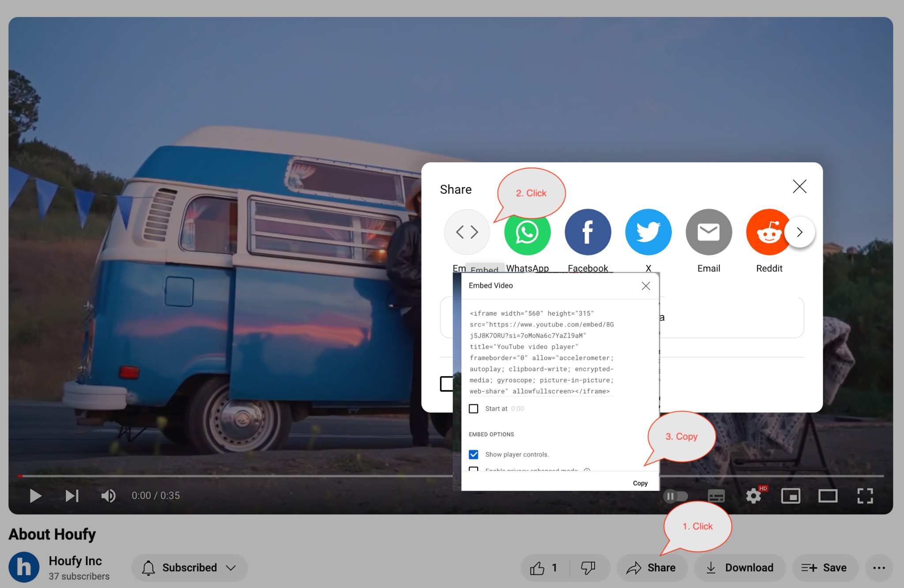Click Copy in Embed Video dialog
The height and width of the screenshot is (588, 904).
coord(640,483)
